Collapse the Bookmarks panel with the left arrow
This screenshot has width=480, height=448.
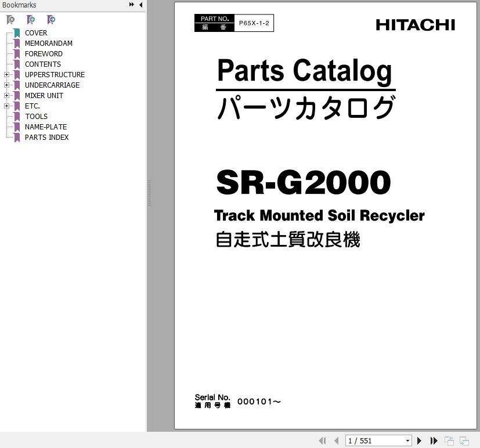coord(141,5)
